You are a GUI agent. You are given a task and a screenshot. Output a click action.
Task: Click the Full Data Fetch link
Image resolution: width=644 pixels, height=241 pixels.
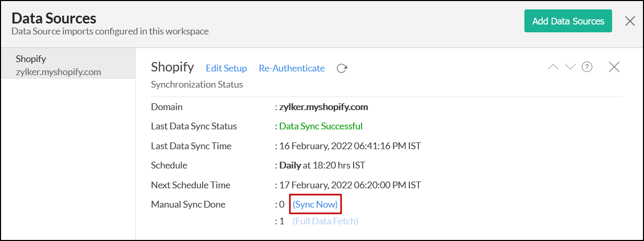tap(325, 221)
